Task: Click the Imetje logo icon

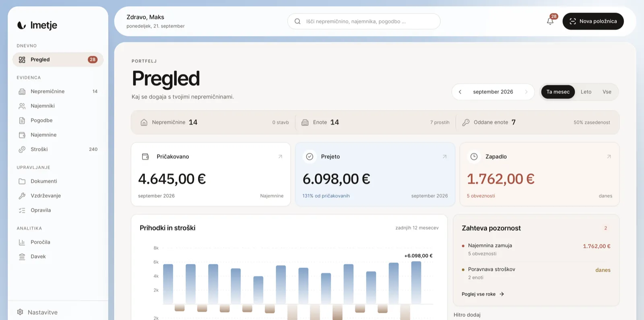Action: pos(22,25)
